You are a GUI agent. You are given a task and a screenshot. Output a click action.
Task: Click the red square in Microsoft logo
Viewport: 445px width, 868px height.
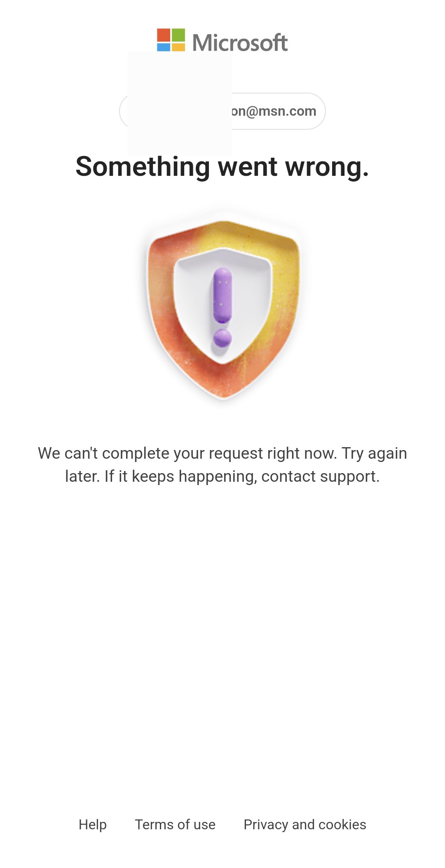(x=164, y=35)
